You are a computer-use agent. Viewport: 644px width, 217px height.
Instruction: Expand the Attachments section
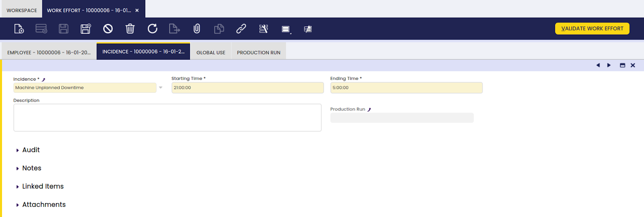43,204
